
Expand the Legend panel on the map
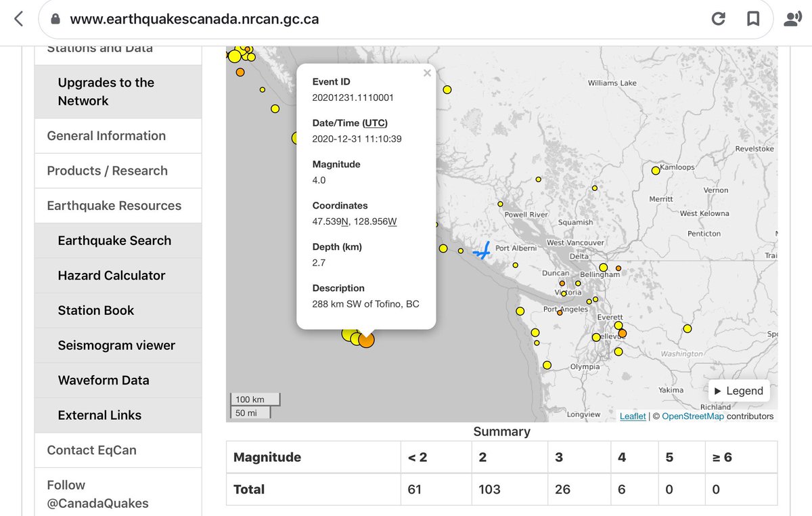coord(738,391)
